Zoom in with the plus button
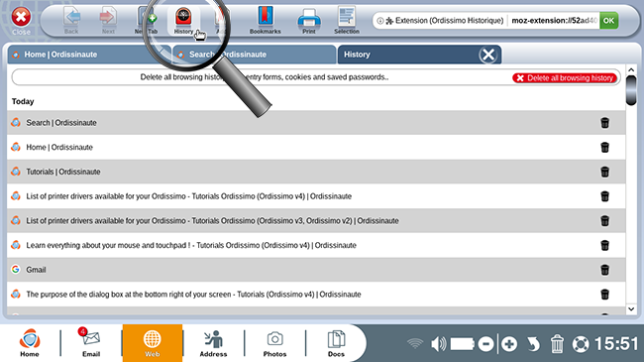Screen dimensions: 644x362 [509, 344]
